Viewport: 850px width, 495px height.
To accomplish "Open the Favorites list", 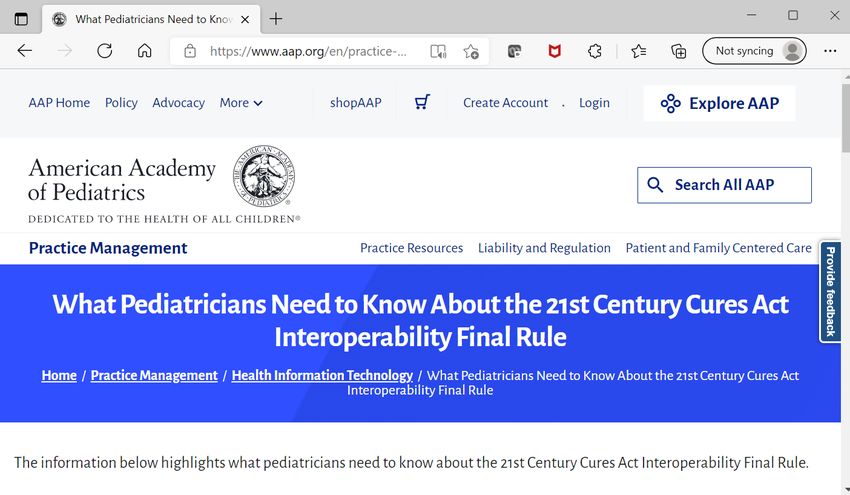I will (639, 52).
